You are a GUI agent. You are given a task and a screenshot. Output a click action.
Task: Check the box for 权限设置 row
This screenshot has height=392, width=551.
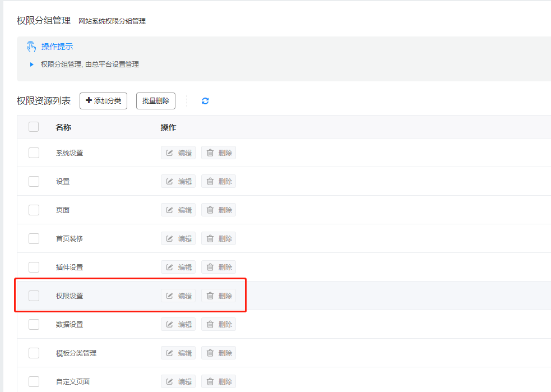coord(34,296)
